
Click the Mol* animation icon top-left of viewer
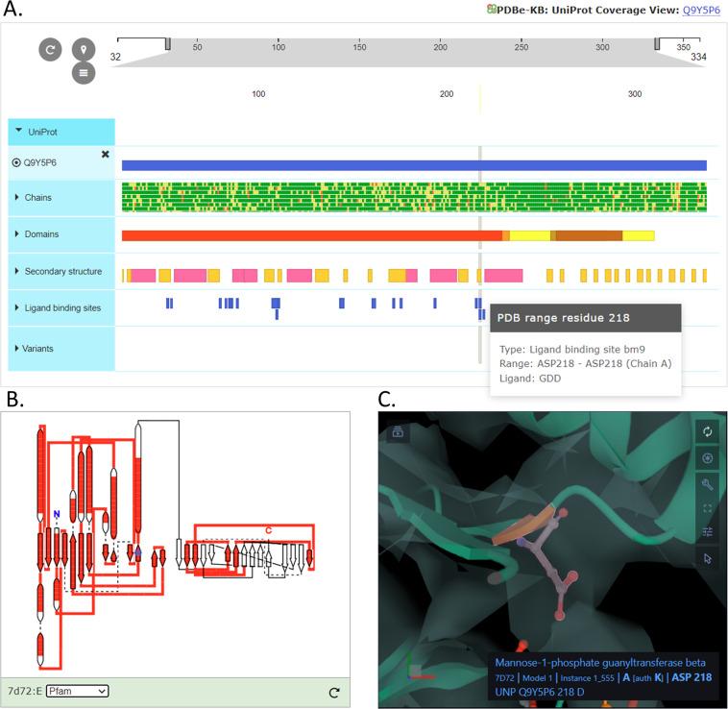(398, 432)
